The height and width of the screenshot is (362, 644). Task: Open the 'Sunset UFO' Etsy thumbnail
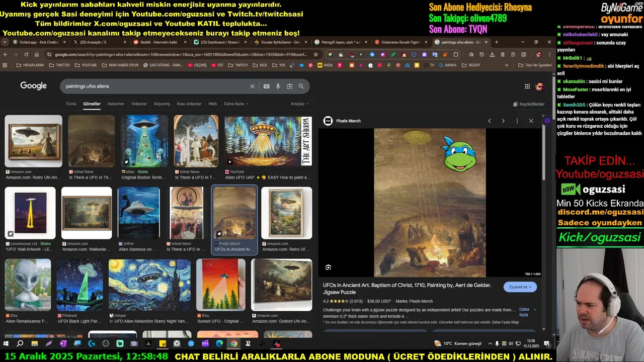point(221,285)
